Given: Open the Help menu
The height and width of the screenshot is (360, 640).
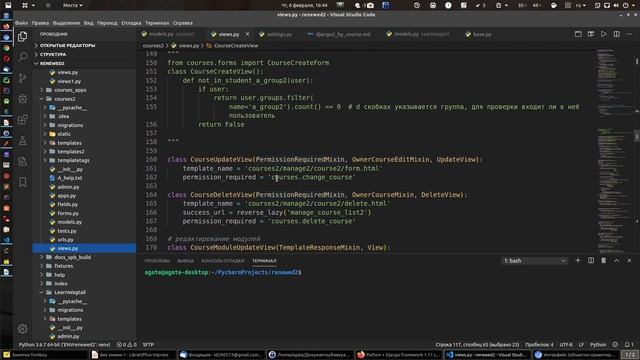Looking at the screenshot, I should 182,23.
